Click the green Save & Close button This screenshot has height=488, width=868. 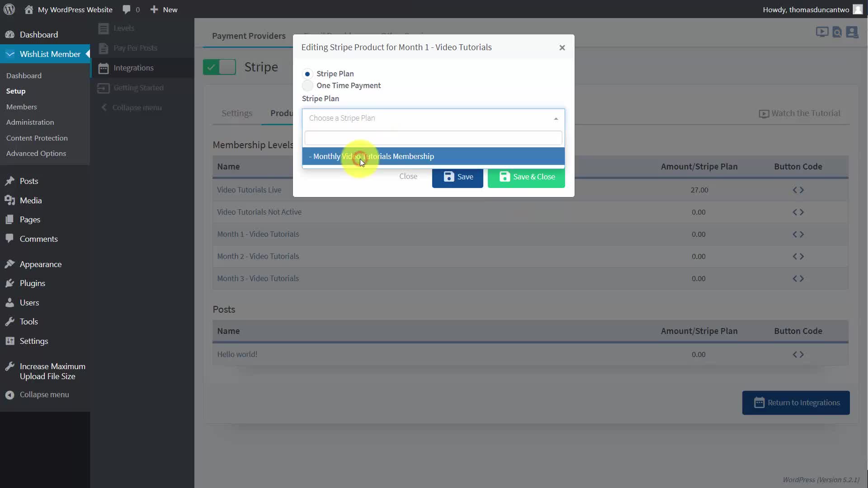click(526, 177)
